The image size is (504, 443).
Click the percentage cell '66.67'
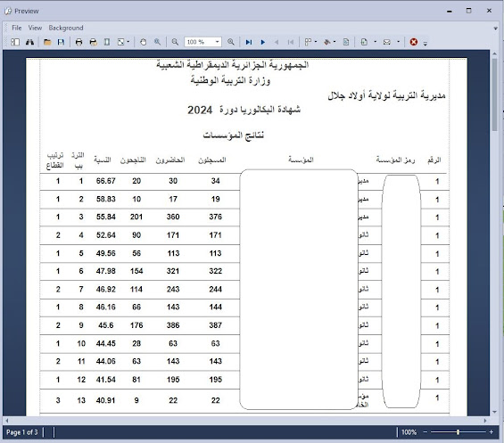click(106, 181)
